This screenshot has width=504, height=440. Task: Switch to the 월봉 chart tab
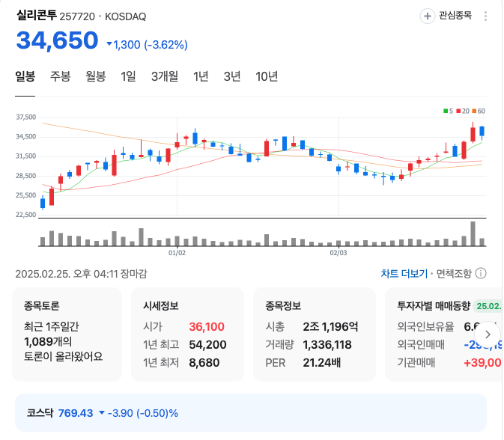[95, 76]
